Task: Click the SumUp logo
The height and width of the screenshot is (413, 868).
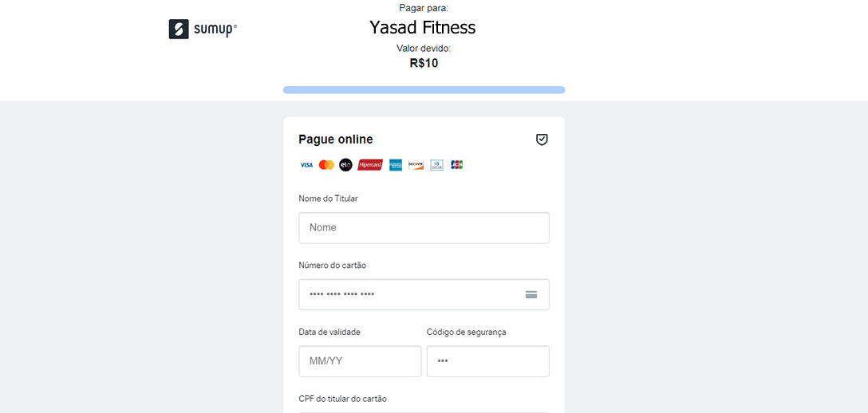Action: (x=203, y=29)
